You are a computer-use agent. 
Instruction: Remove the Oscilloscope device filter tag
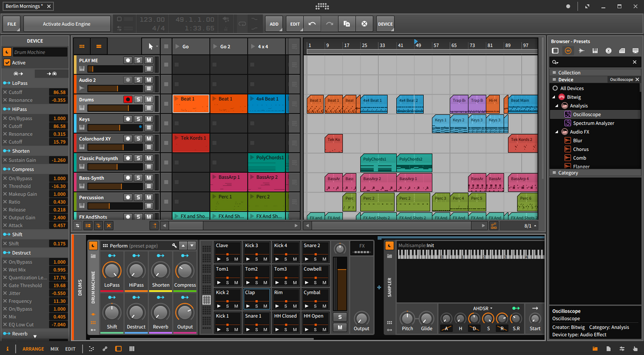(638, 79)
